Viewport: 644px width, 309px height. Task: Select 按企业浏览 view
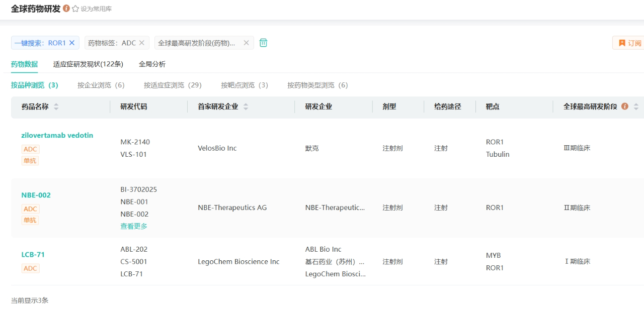(101, 85)
